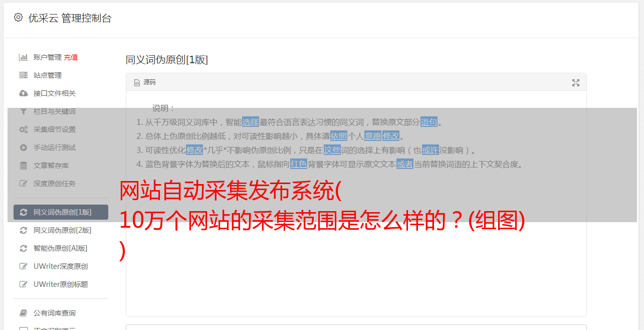Click the edit icon next to UWriter深度原创
This screenshot has height=330, width=644.
point(23,266)
